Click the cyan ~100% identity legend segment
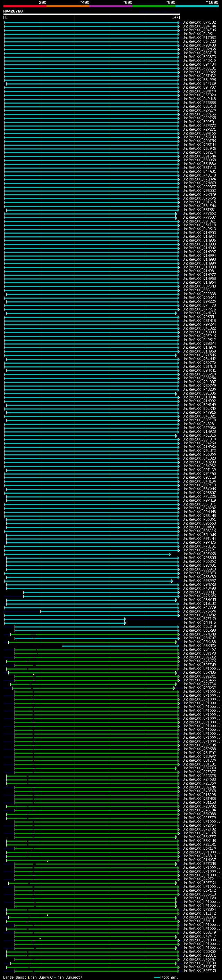 pyautogui.click(x=197, y=6)
